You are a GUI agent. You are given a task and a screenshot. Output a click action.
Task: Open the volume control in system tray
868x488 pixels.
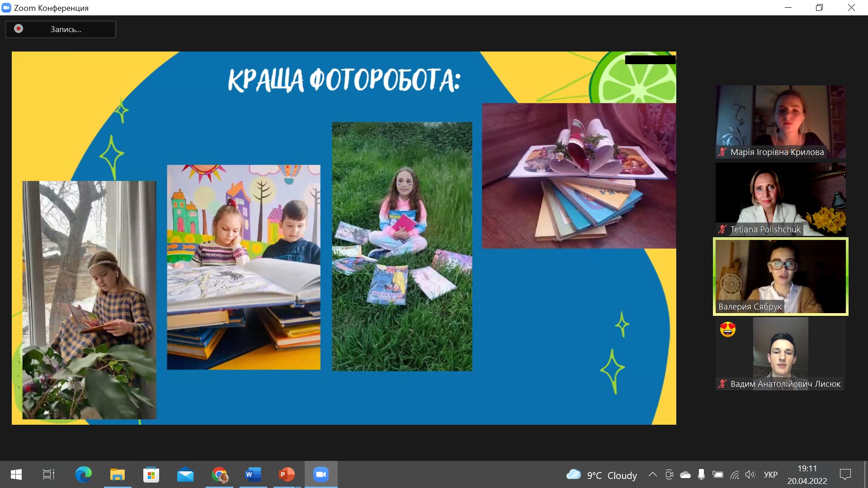click(750, 474)
